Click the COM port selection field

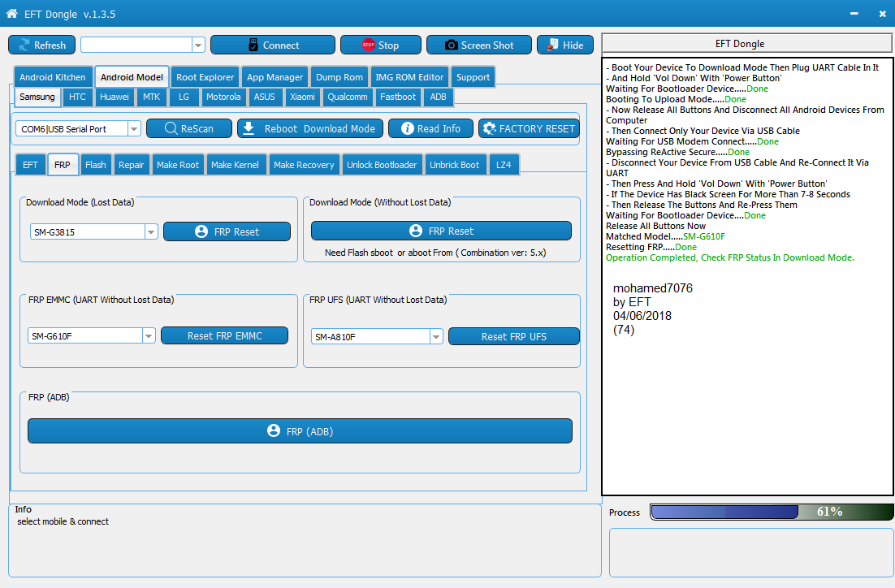pyautogui.click(x=78, y=129)
